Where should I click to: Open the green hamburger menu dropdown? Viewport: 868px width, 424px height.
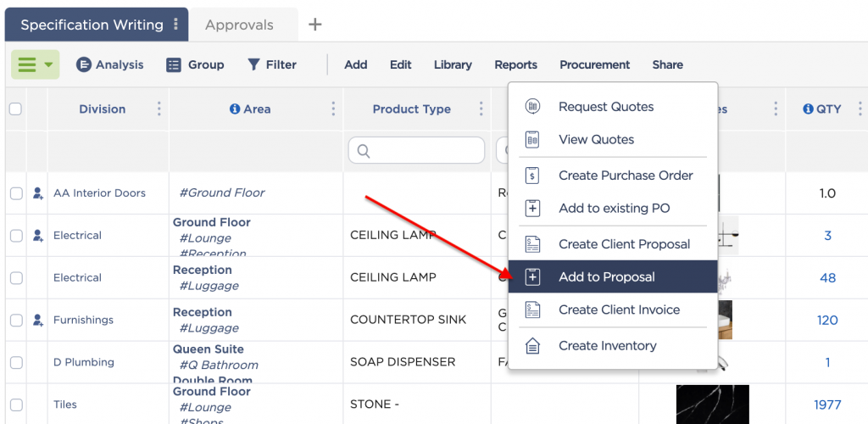pyautogui.click(x=36, y=64)
